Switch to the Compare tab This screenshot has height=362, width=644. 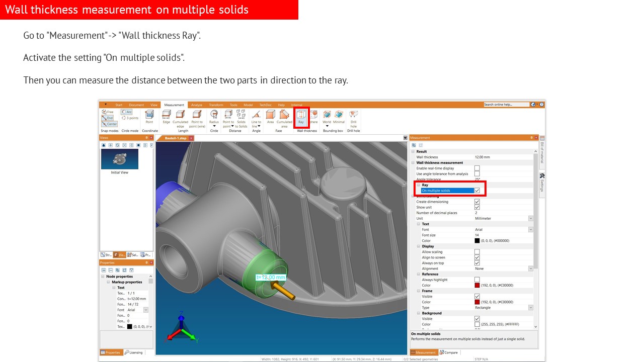pyautogui.click(x=449, y=352)
